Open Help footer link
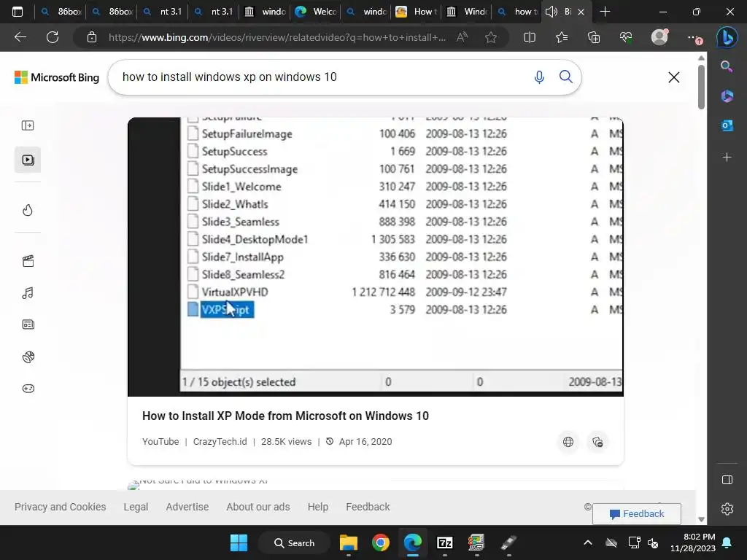Screen dimensions: 747x560 [318, 507]
